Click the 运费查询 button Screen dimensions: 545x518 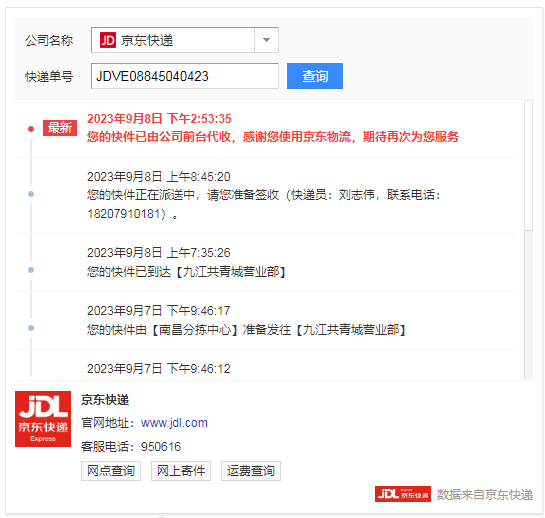point(251,471)
